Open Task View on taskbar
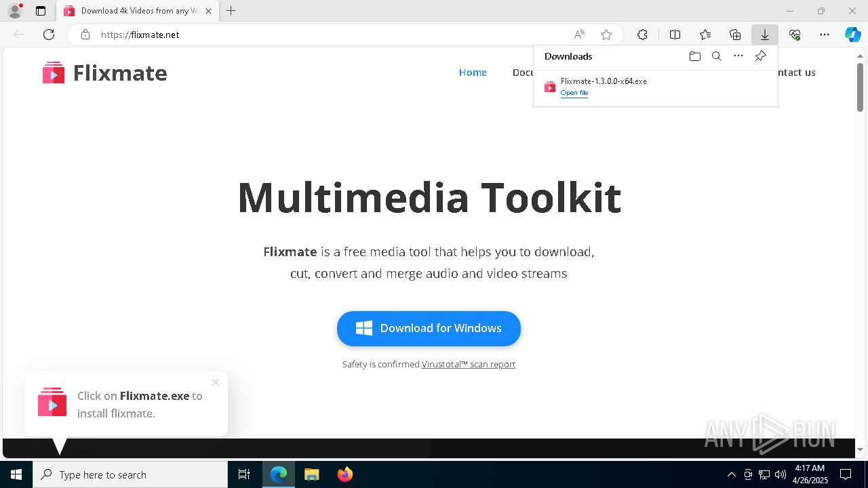The image size is (868, 488). 244,474
